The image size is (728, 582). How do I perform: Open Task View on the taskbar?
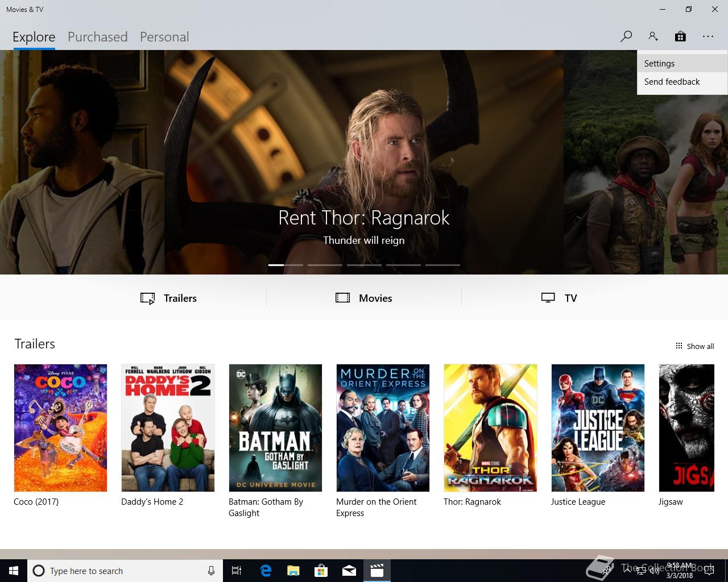(237, 571)
